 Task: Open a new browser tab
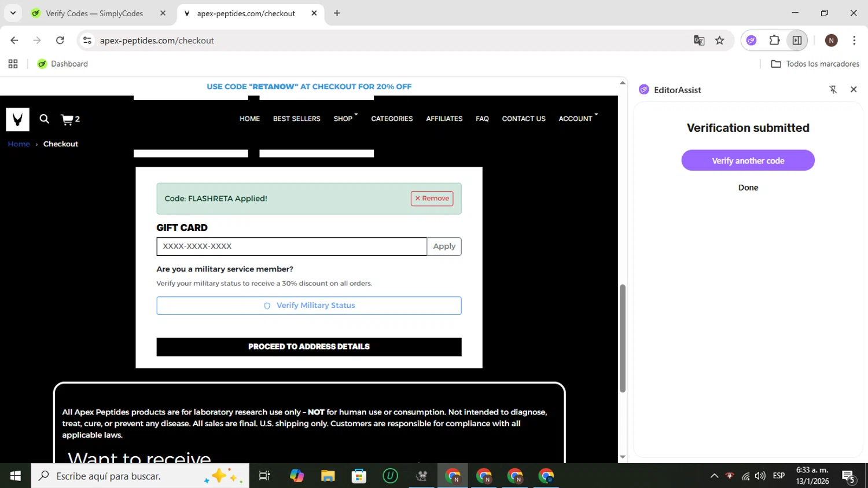337,13
